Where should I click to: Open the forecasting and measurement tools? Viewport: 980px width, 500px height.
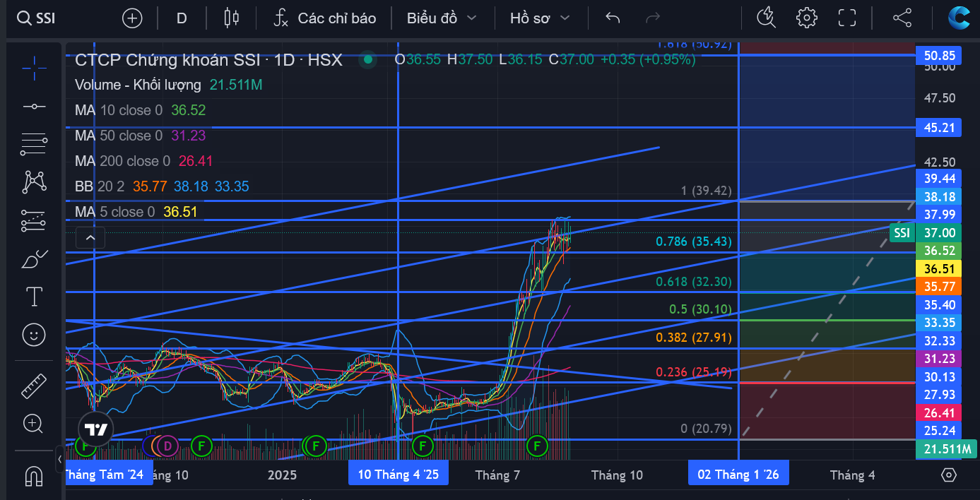[34, 221]
